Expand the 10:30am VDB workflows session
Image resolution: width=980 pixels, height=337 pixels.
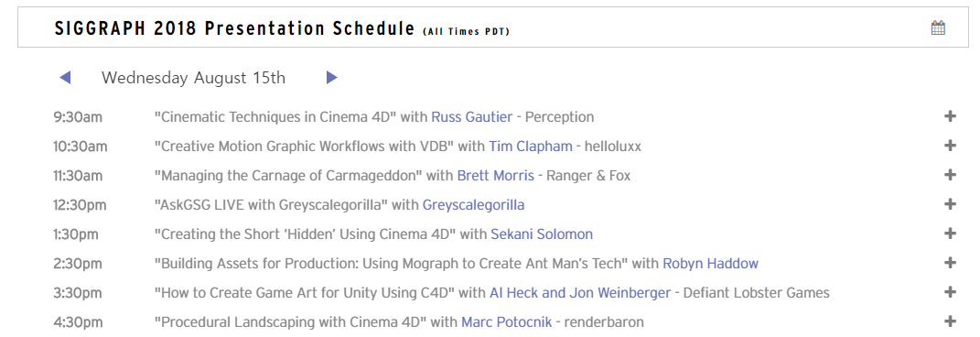pyautogui.click(x=950, y=146)
